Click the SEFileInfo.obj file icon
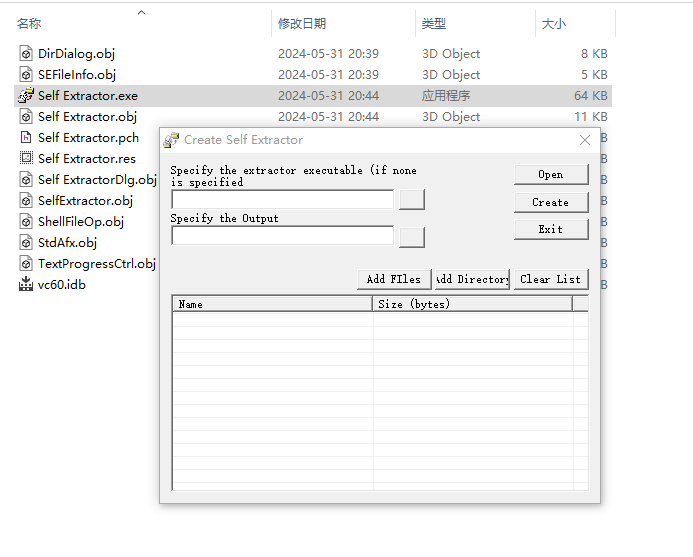Viewport: 693px width, 557px height. 26,75
